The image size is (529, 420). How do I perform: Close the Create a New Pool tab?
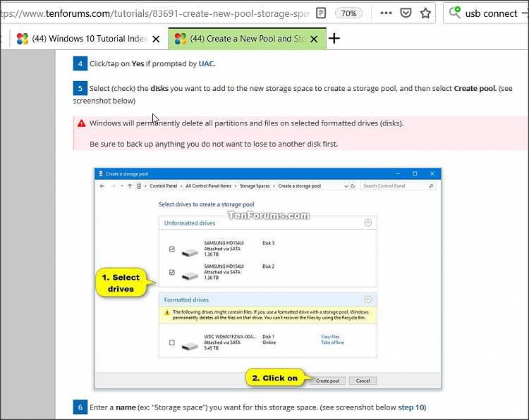(314, 39)
